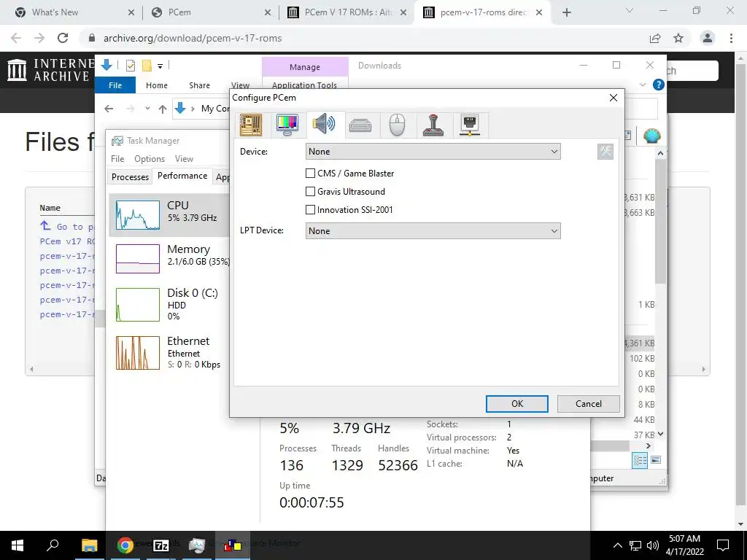
Task: Open Chrome profile avatar
Action: click(x=708, y=38)
